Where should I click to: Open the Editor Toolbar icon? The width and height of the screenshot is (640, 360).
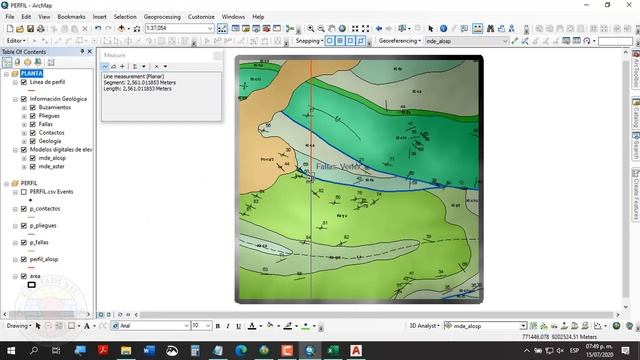coord(222,29)
